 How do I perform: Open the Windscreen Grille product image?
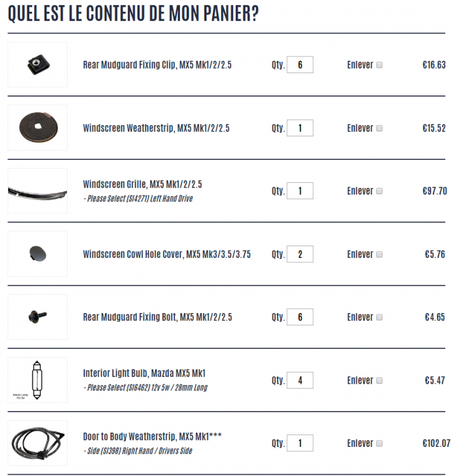(37, 191)
